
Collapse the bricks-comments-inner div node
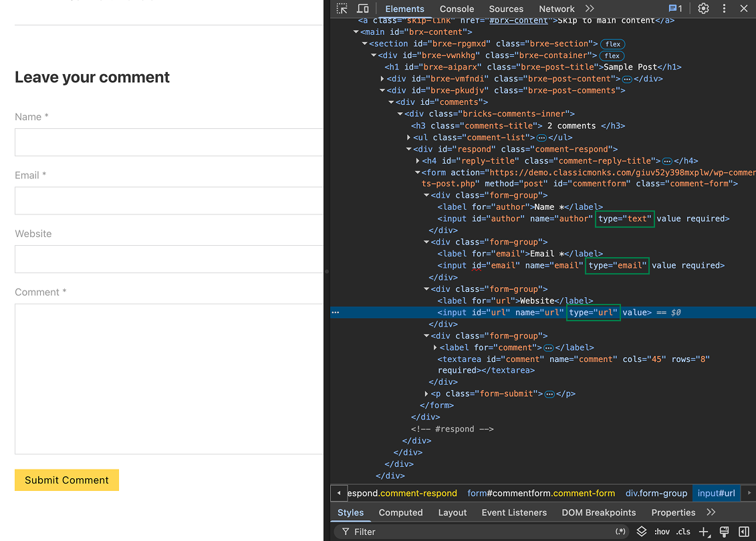coord(400,114)
